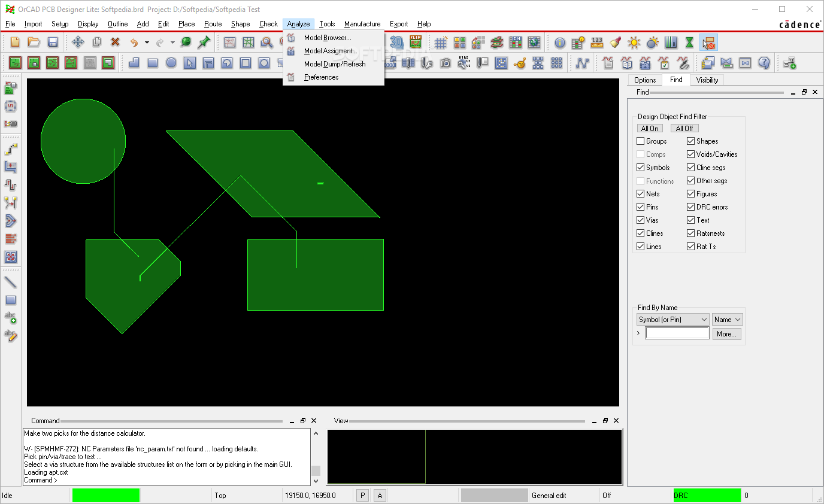
Task: Select the 123 ruler Measure icon
Action: click(597, 42)
